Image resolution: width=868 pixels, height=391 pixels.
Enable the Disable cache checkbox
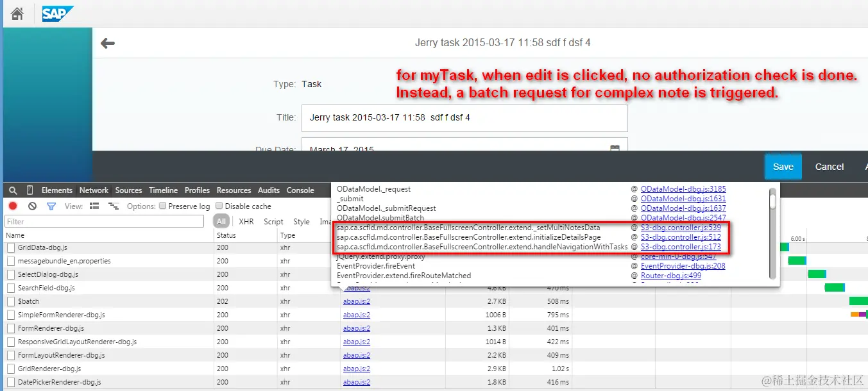pyautogui.click(x=219, y=206)
